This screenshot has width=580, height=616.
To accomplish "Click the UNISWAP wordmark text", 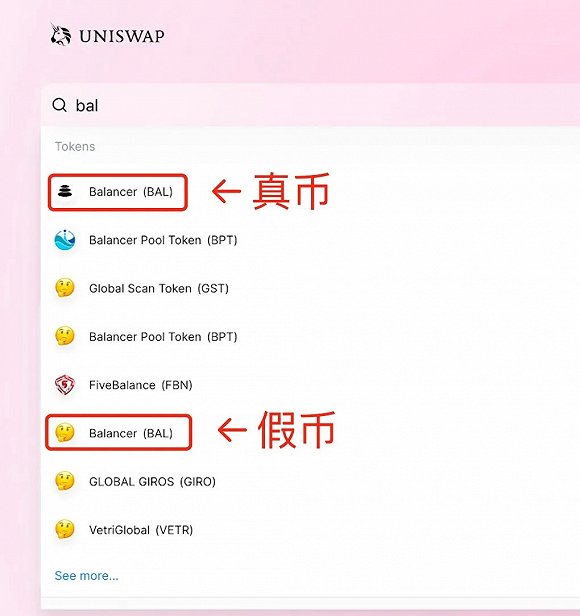I will click(x=122, y=36).
